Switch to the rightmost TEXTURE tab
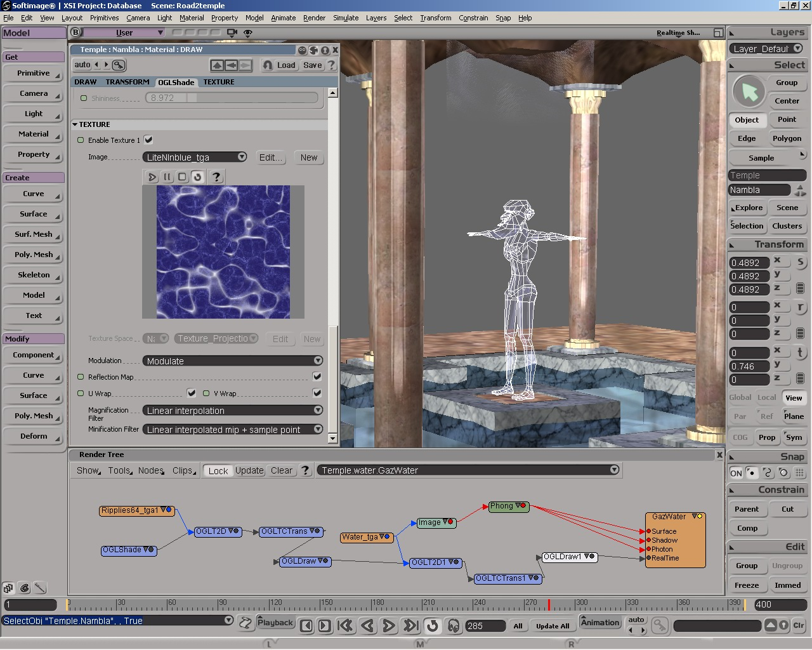 219,82
